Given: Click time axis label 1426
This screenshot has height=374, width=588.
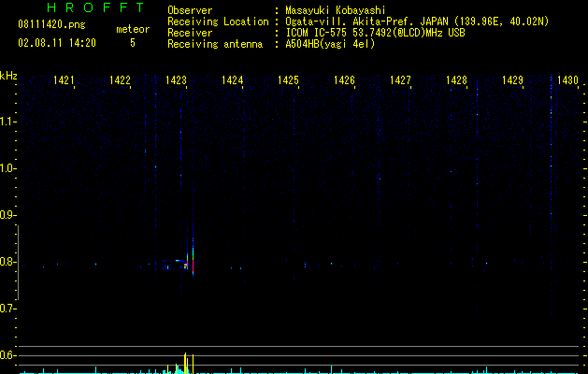Looking at the screenshot, I should point(344,80).
